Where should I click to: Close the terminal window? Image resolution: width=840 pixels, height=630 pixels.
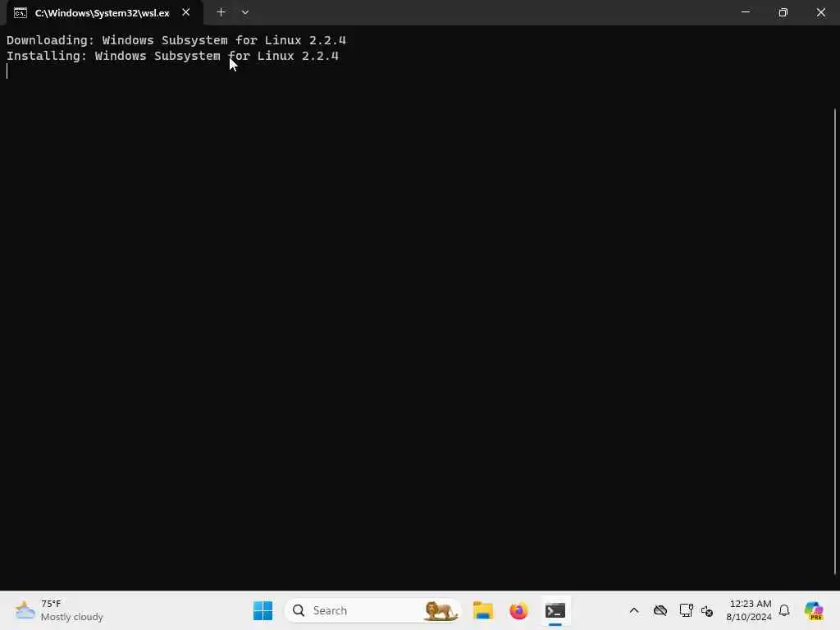820,11
